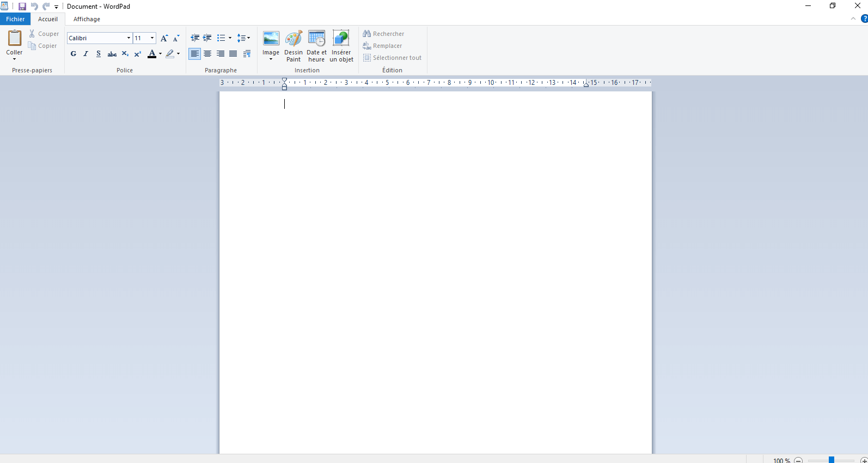The width and height of the screenshot is (868, 463).
Task: Increase the font size with the grow icon
Action: [x=164, y=38]
